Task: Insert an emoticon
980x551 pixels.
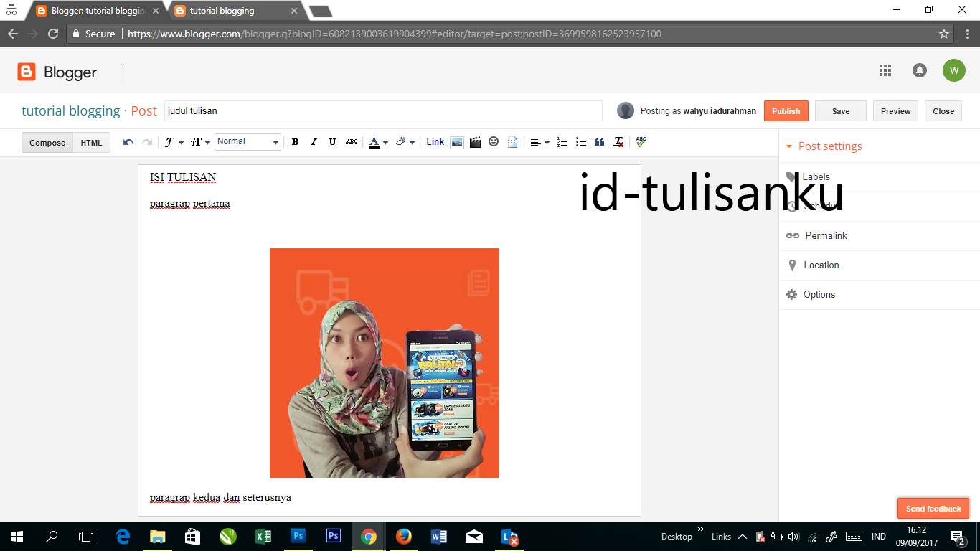Action: tap(494, 141)
